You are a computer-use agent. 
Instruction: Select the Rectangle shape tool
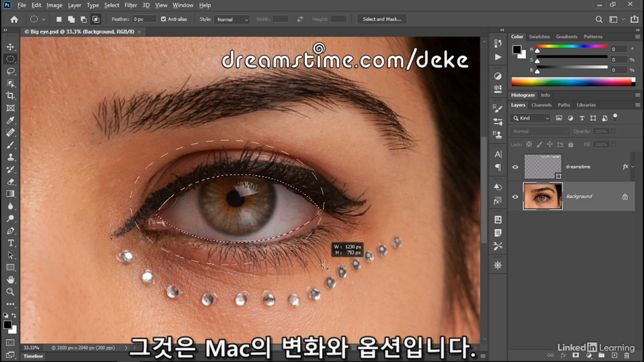point(10,267)
